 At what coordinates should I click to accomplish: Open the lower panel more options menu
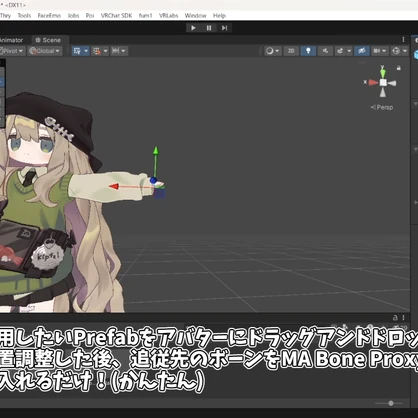click(x=403, y=318)
